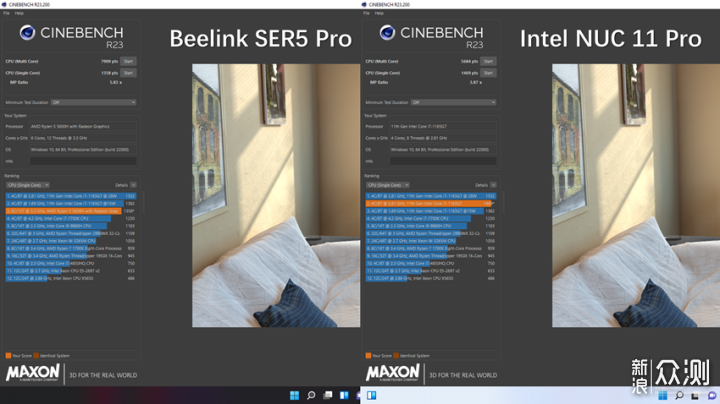The height and width of the screenshot is (404, 720).
Task: Open ranking type dropdown in right window
Action: click(x=388, y=185)
